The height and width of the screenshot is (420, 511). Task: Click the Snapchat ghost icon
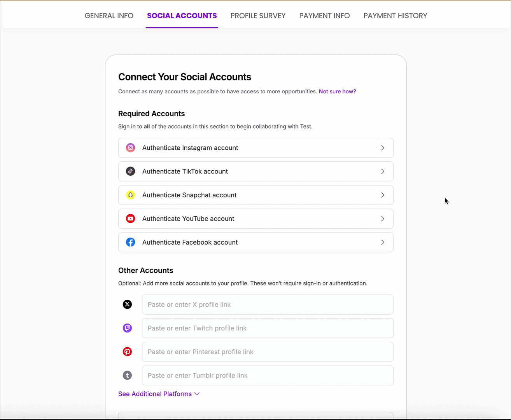[x=130, y=195]
